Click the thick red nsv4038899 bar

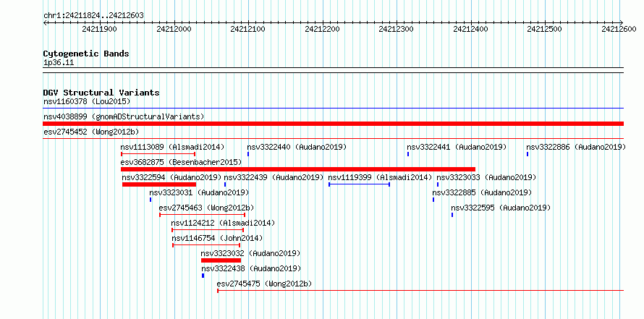(x=334, y=124)
